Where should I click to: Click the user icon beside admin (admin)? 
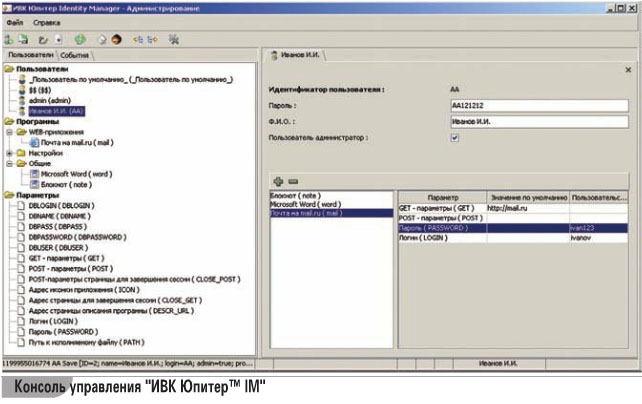(x=22, y=100)
